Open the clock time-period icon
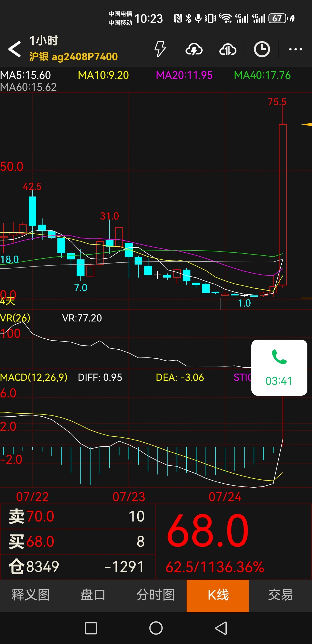Viewport: 312px width, 644px height. coord(262,49)
